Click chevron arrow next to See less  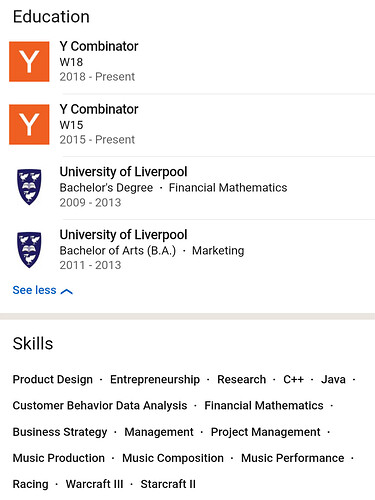(x=67, y=291)
